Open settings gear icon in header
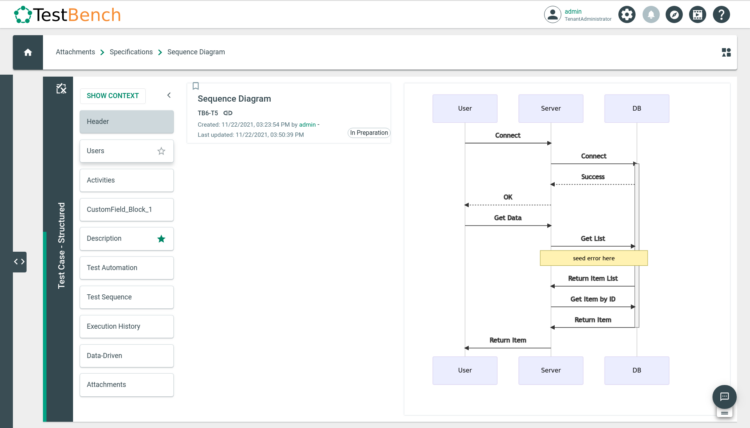 click(627, 14)
